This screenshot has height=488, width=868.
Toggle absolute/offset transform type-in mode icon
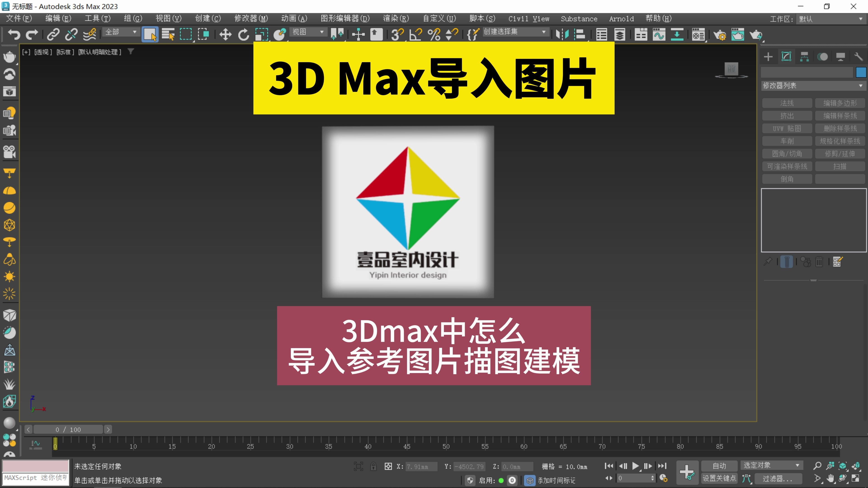(x=388, y=467)
